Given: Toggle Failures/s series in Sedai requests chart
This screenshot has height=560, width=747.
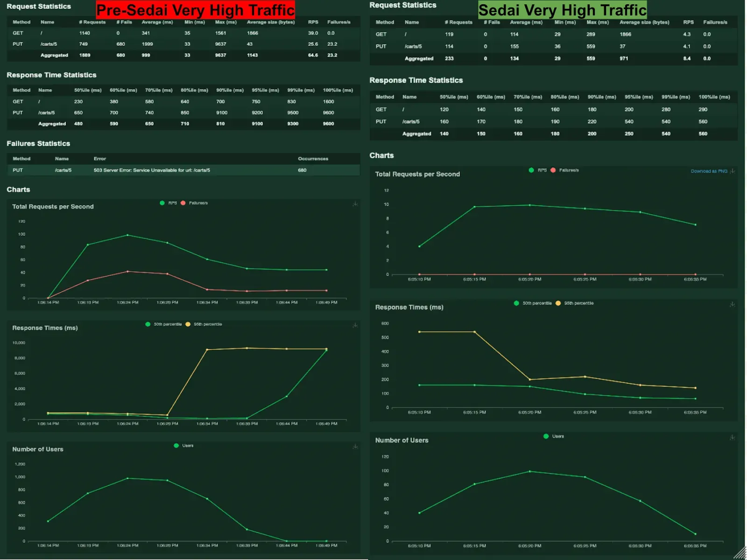Looking at the screenshot, I should pyautogui.click(x=565, y=170).
